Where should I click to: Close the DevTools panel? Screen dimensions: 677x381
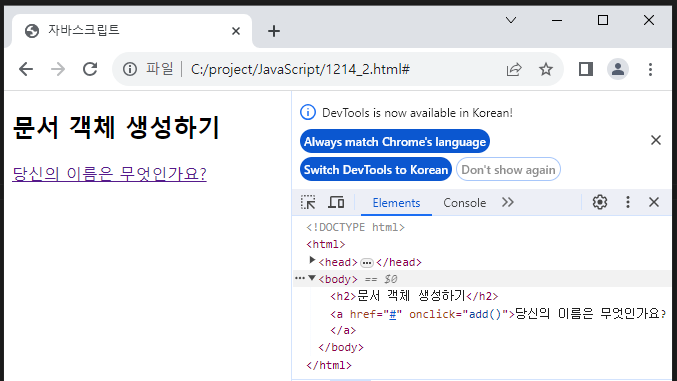[x=654, y=202]
